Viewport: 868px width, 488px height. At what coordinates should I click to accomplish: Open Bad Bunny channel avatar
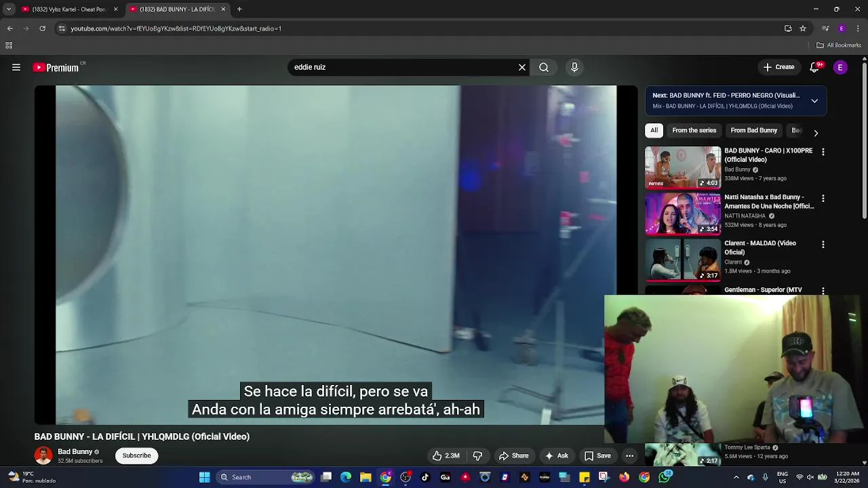pyautogui.click(x=43, y=455)
